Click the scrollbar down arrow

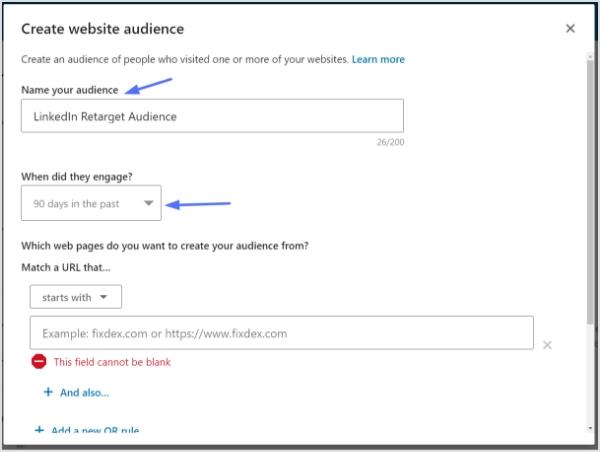[x=591, y=429]
